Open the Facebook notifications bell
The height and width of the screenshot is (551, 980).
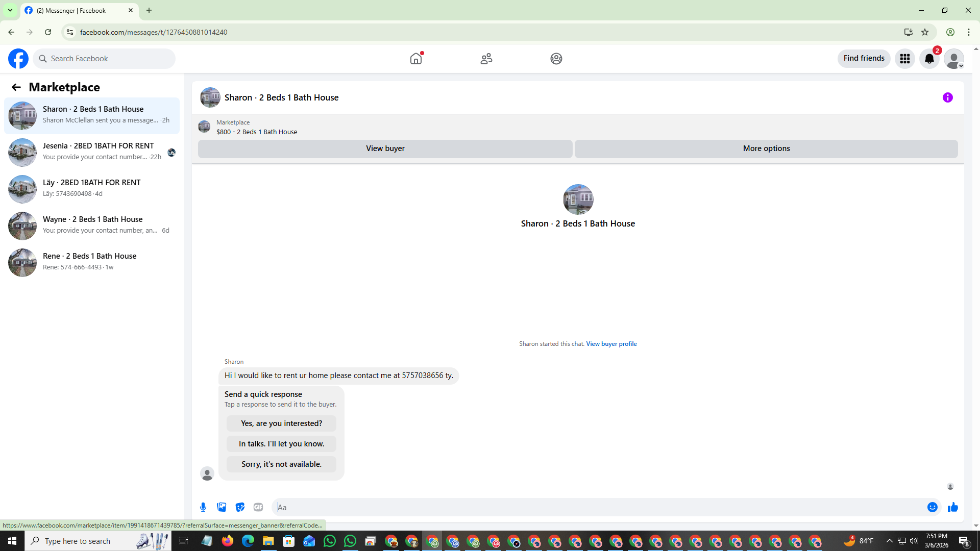click(929, 59)
